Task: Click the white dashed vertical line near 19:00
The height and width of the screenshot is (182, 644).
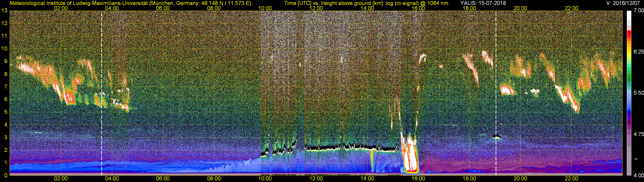Action: coord(496,93)
